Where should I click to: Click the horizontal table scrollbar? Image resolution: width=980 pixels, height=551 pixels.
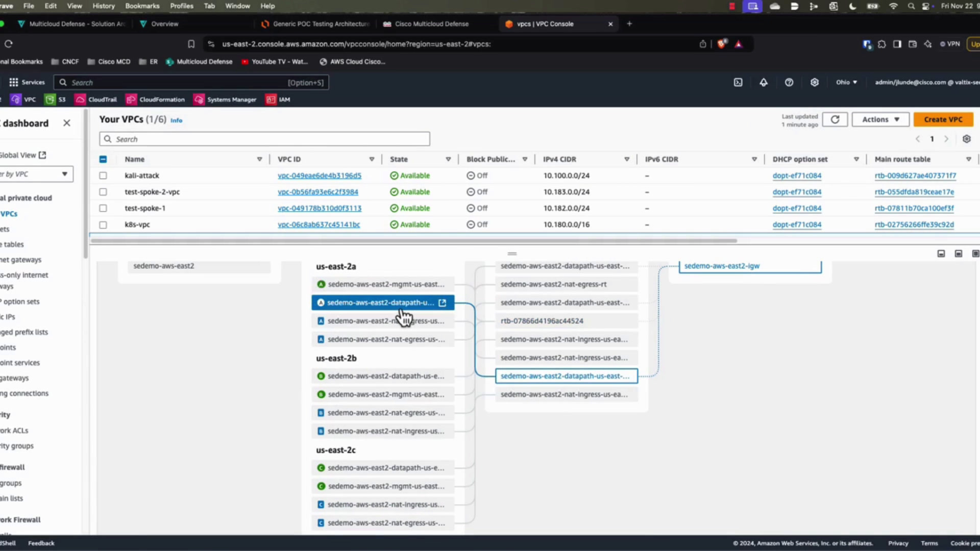click(413, 241)
